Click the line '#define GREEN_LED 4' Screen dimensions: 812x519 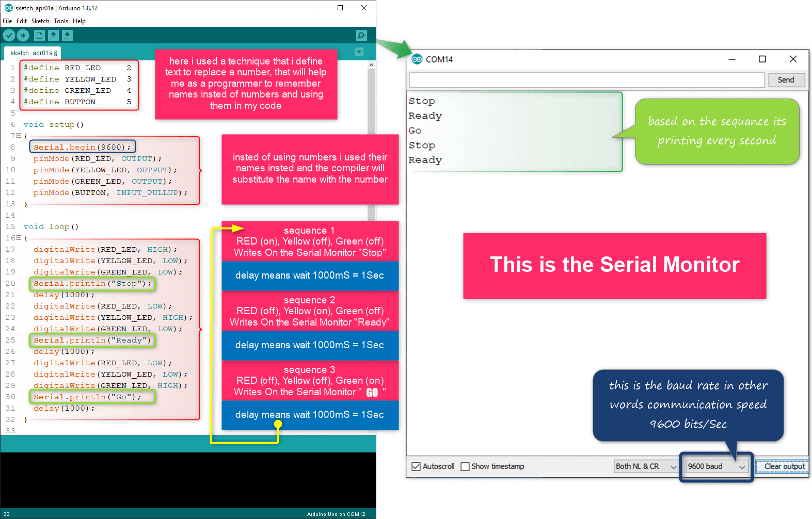click(x=77, y=90)
